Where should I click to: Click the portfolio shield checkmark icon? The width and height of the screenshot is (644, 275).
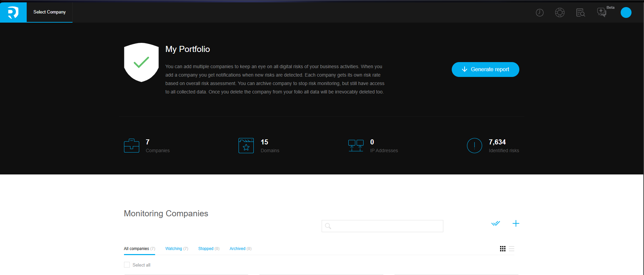141,62
